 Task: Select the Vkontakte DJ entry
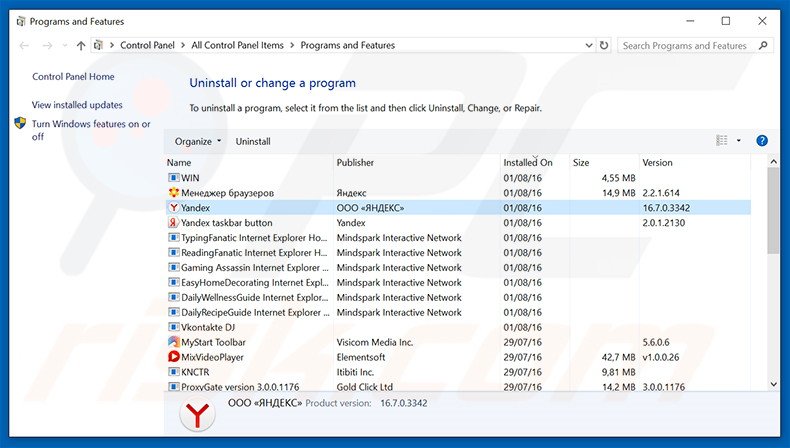coord(458,327)
